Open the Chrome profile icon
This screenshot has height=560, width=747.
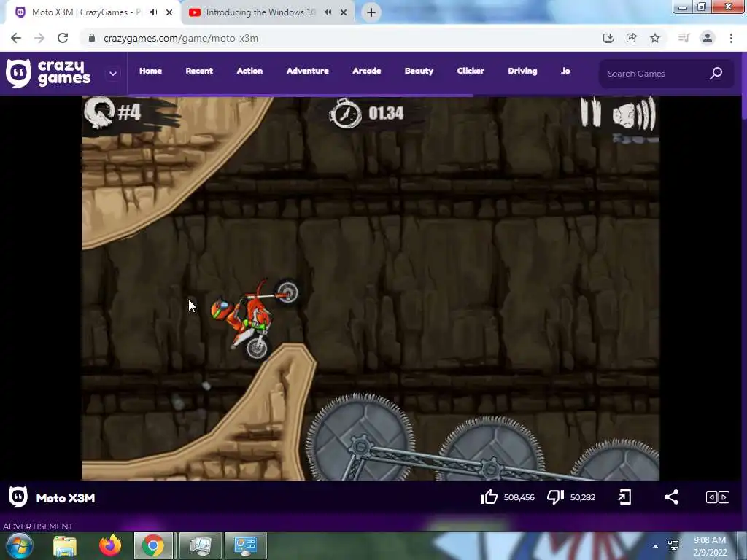click(x=708, y=38)
